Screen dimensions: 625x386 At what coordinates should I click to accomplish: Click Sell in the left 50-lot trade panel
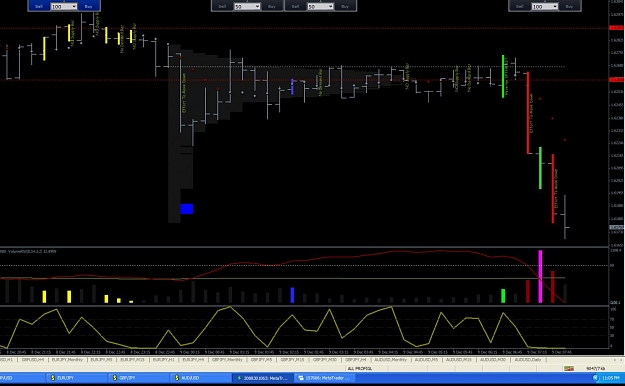[222, 6]
